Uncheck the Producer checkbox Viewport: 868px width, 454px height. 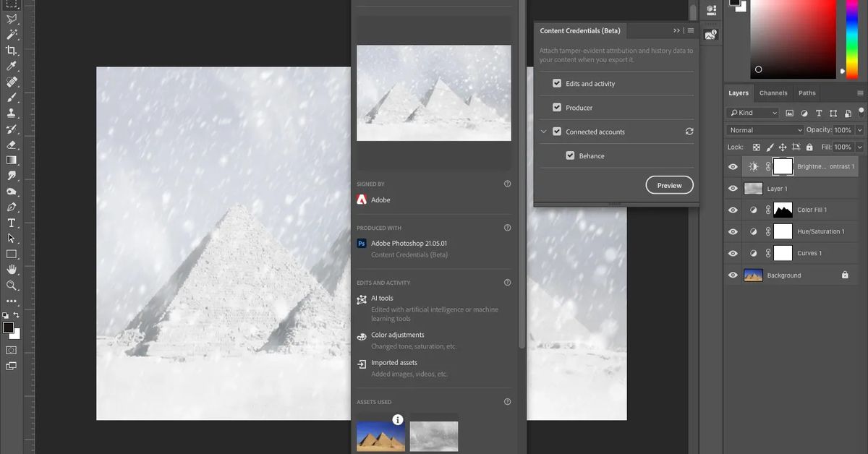pyautogui.click(x=557, y=108)
